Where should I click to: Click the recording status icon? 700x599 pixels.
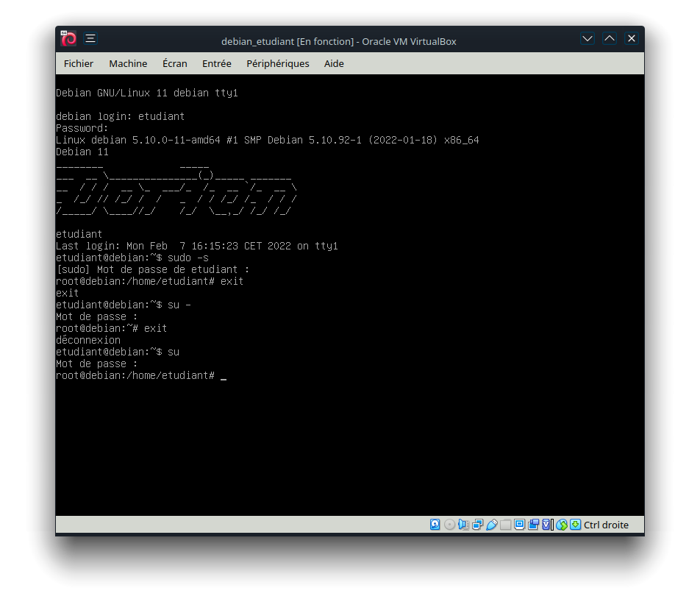point(533,525)
